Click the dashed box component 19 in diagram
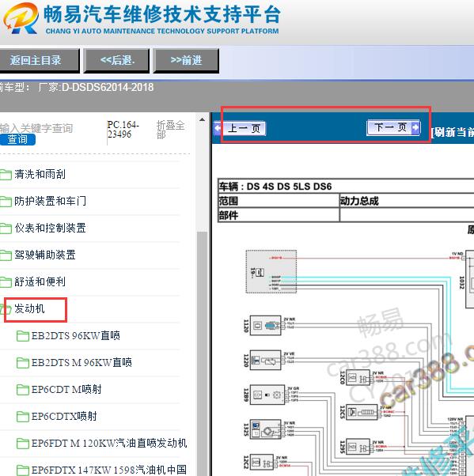This screenshot has width=474, height=476. 271,272
